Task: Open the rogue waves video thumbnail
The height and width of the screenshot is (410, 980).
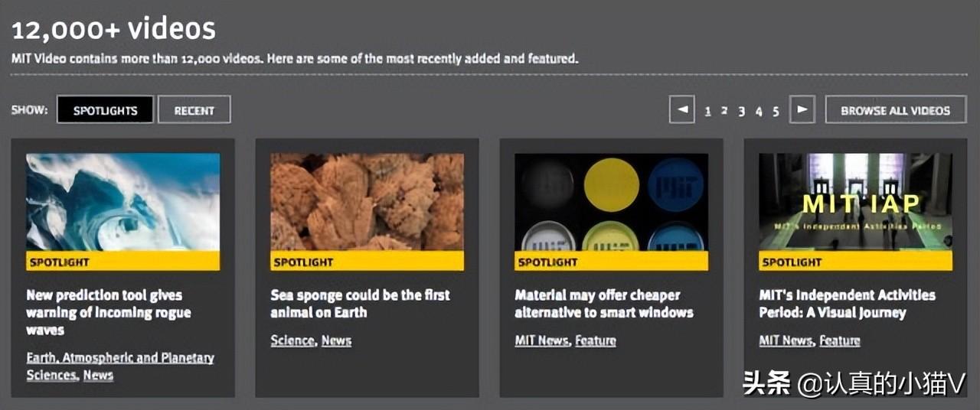Action: tap(123, 202)
